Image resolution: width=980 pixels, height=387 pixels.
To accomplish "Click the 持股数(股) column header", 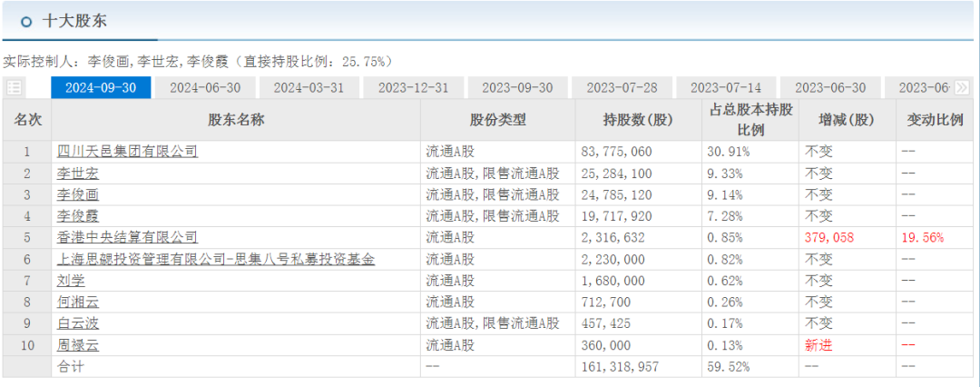I will tap(638, 120).
